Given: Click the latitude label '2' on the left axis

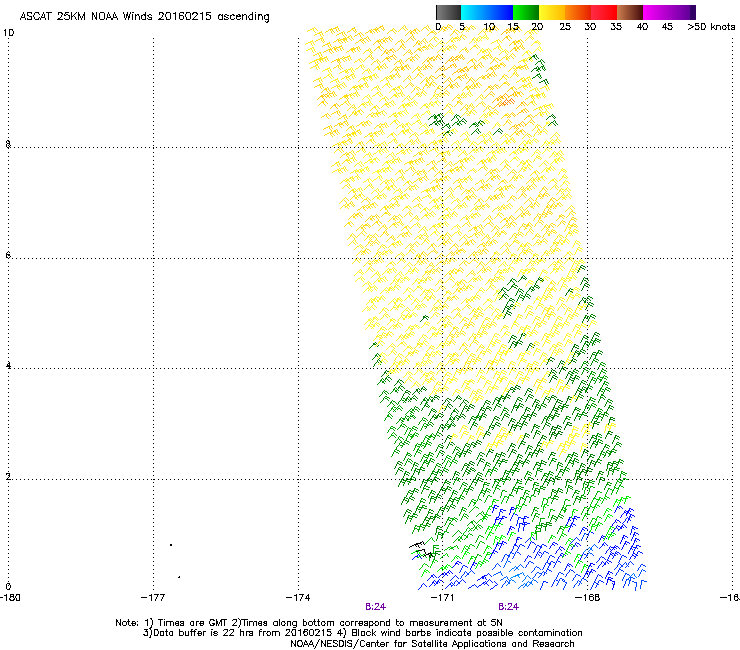Looking at the screenshot, I should click(8, 476).
